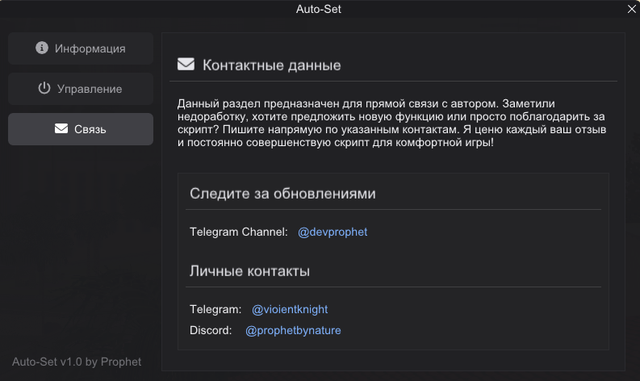Open the @vioientknight Telegram link
The width and height of the screenshot is (640, 381).
coord(289,310)
